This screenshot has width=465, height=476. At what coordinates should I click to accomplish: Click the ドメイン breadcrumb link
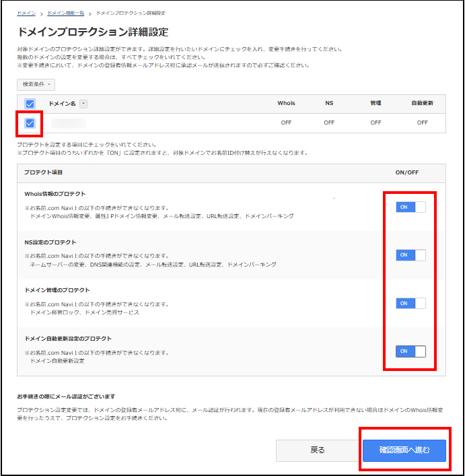[26, 13]
